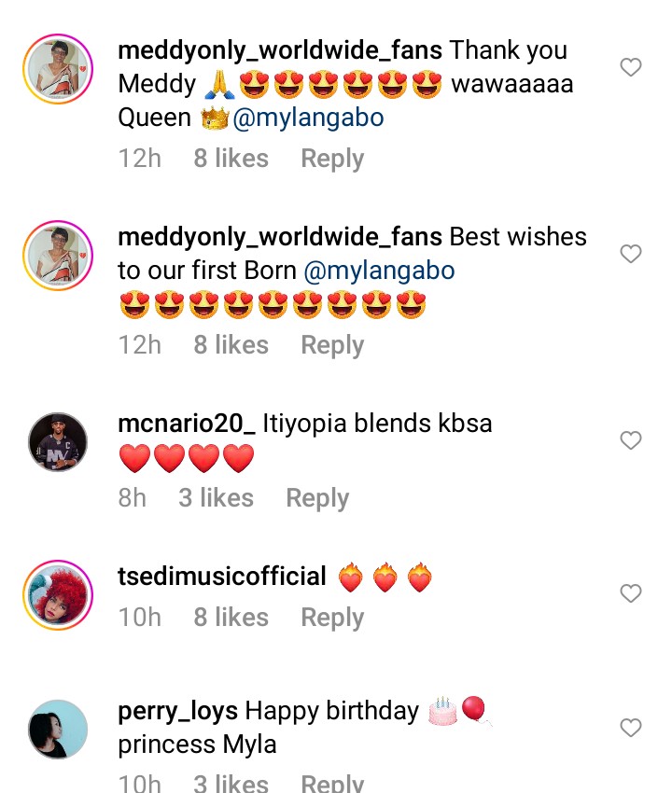Viewport: 672px width, 793px height.
Task: Open mcnario20_ username link
Action: 187,424
